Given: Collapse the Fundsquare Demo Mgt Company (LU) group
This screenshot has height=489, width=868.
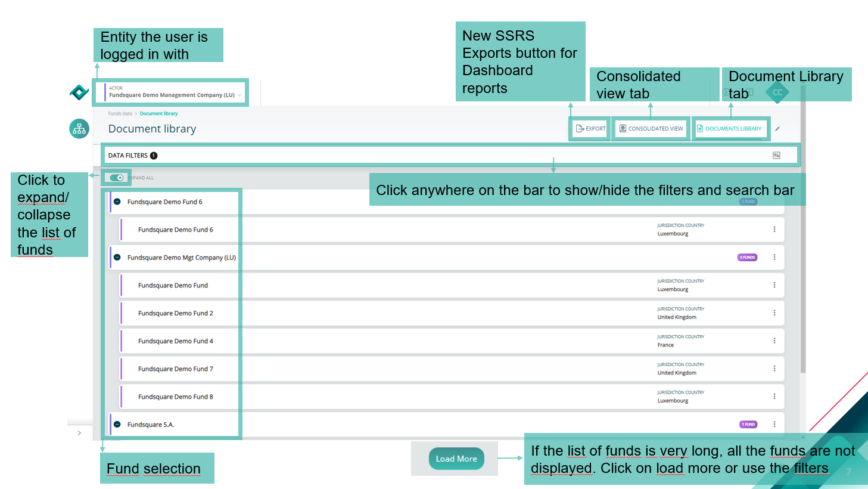Looking at the screenshot, I should tap(117, 258).
